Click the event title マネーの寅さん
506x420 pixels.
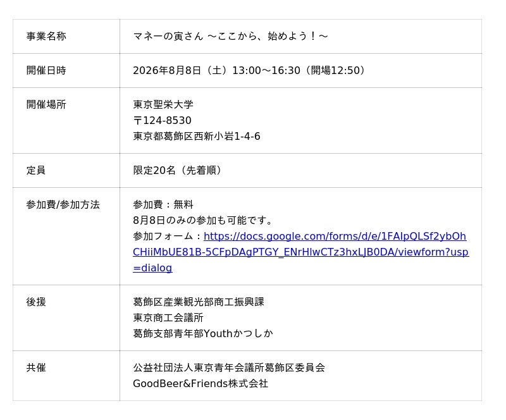click(x=168, y=36)
